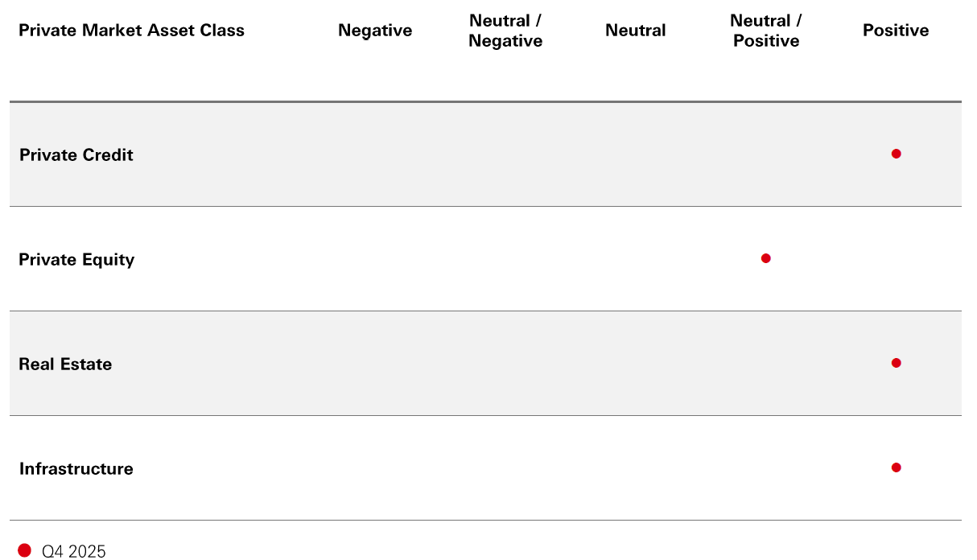The width and height of the screenshot is (977, 560).
Task: Click the red dot in Infrastructure row
Action: [x=896, y=467]
